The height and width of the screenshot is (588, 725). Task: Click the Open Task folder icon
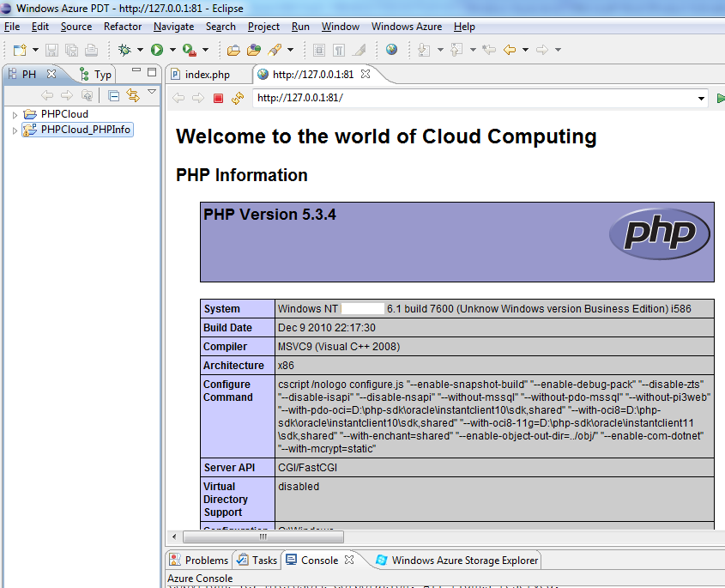(x=254, y=50)
